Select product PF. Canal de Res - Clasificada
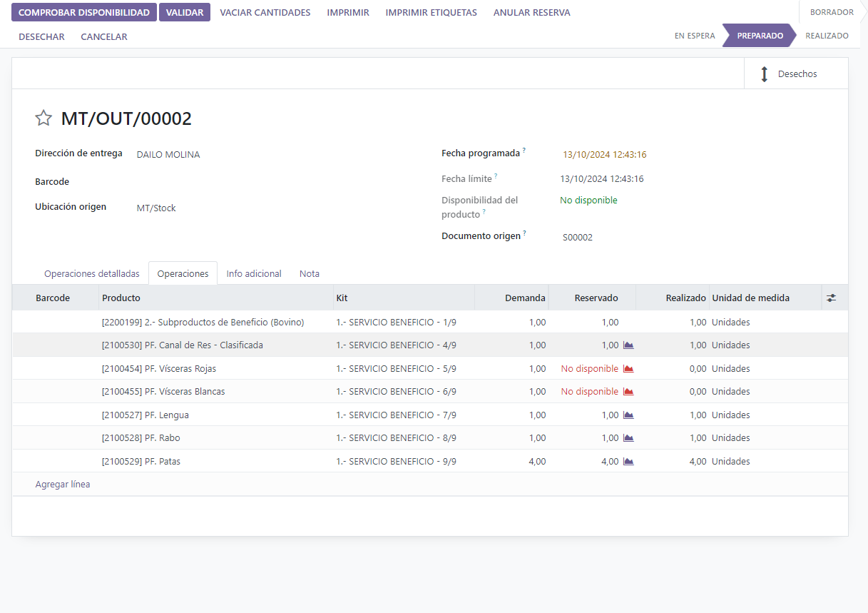The width and height of the screenshot is (868, 613). 183,345
